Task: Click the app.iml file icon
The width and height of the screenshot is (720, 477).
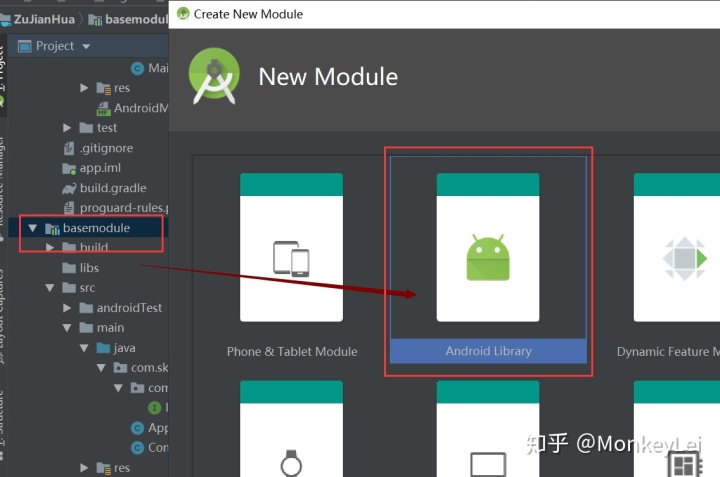Action: (69, 168)
